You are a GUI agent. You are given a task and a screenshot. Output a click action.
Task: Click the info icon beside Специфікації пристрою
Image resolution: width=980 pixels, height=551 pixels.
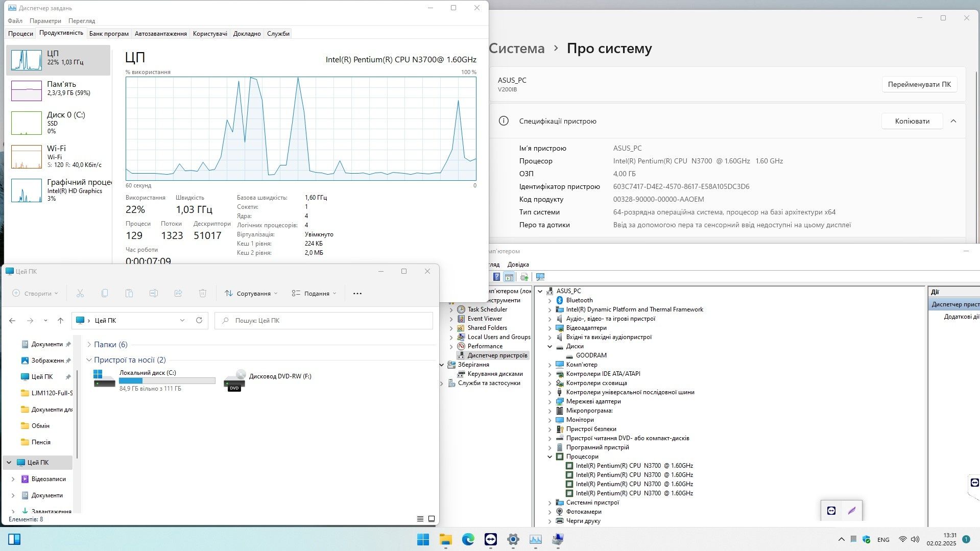pyautogui.click(x=504, y=121)
